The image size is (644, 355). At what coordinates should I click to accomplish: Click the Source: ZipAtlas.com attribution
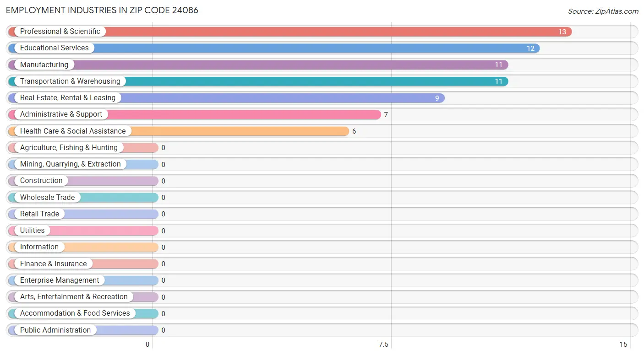tap(603, 11)
